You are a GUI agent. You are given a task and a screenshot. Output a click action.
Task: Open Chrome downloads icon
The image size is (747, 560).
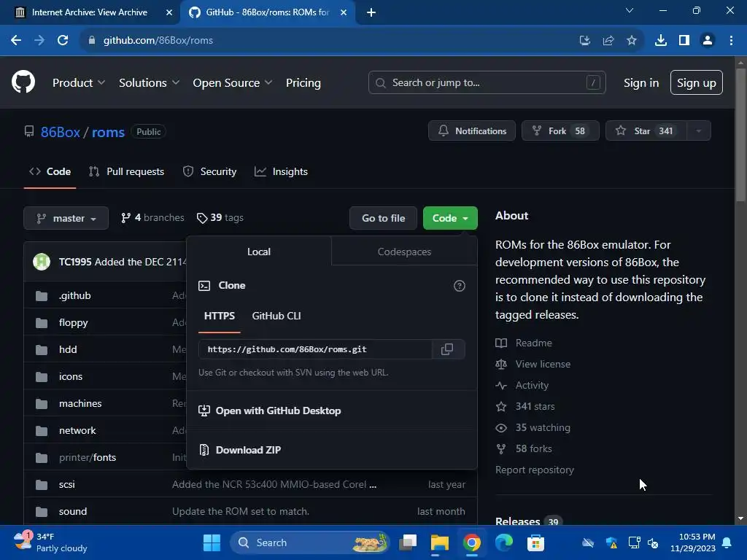coord(661,41)
